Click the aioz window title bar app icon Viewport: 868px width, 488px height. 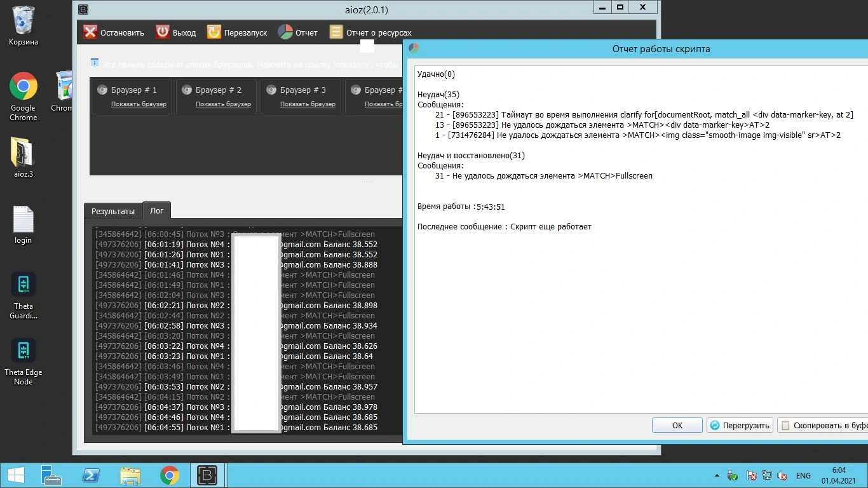(x=83, y=9)
